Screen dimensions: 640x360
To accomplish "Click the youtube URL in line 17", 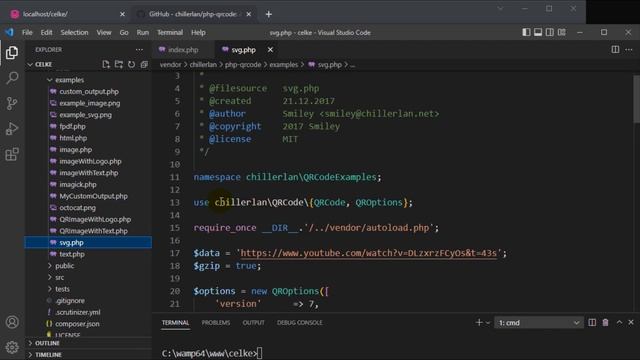I will pos(369,253).
